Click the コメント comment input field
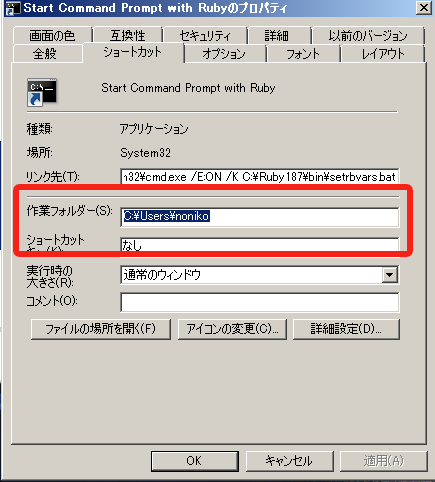Viewport: 435px width, 482px height. pos(259,302)
